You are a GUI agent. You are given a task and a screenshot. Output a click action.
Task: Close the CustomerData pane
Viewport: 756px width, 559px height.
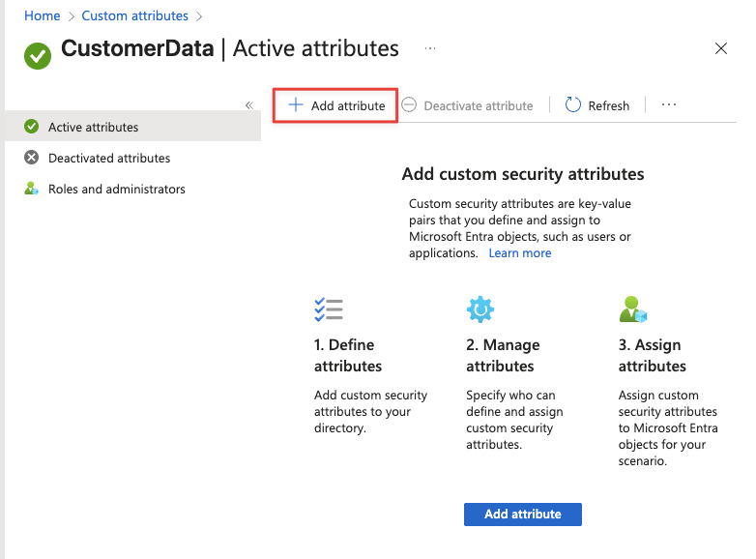pyautogui.click(x=721, y=48)
